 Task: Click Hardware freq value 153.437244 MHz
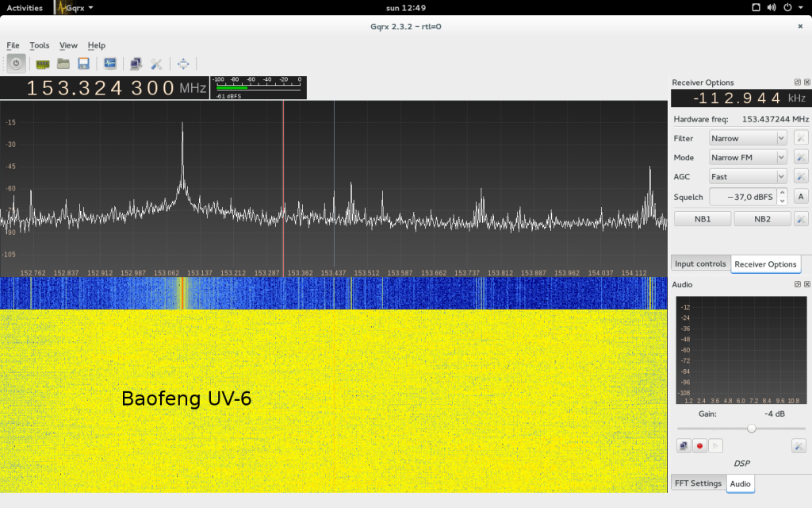click(x=776, y=119)
